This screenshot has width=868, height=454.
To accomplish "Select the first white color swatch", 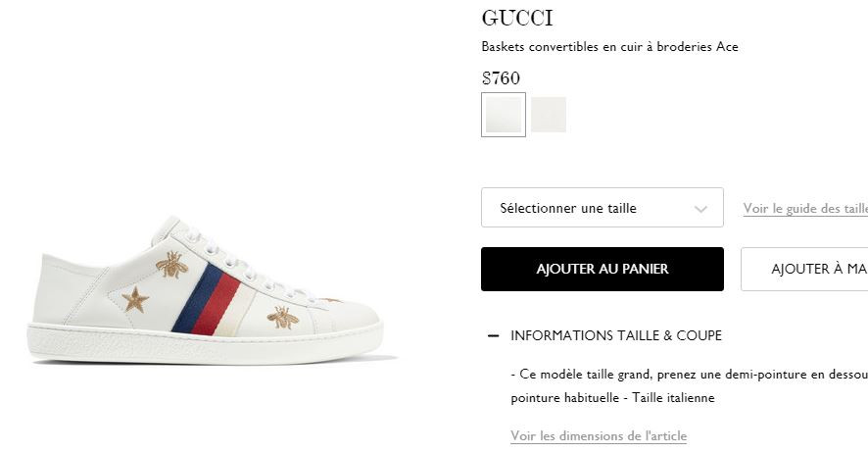I will point(504,115).
